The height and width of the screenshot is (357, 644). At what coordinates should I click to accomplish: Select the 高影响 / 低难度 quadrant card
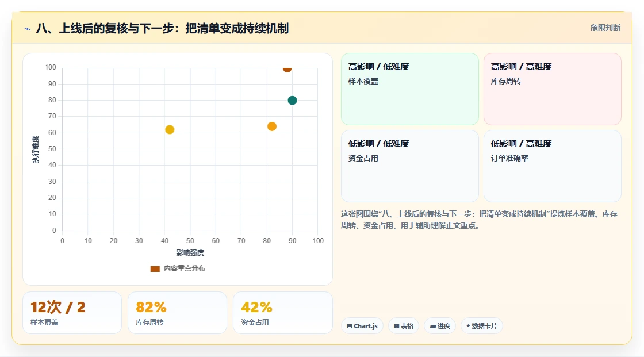tap(410, 89)
